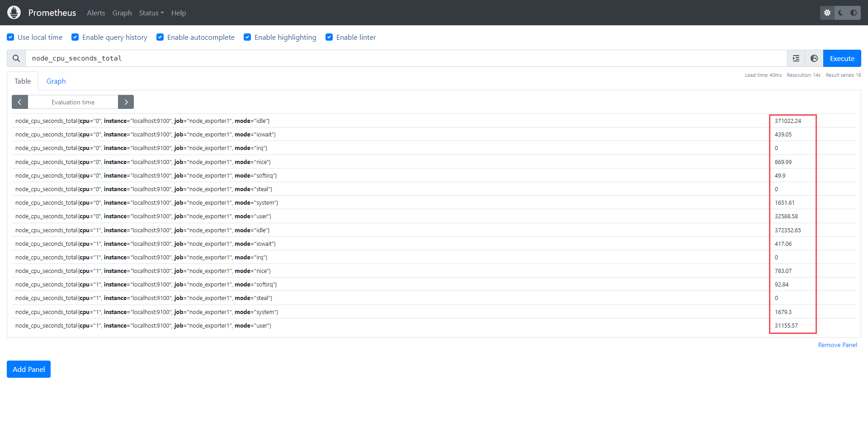
Task: Select the Table tab
Action: 23,81
